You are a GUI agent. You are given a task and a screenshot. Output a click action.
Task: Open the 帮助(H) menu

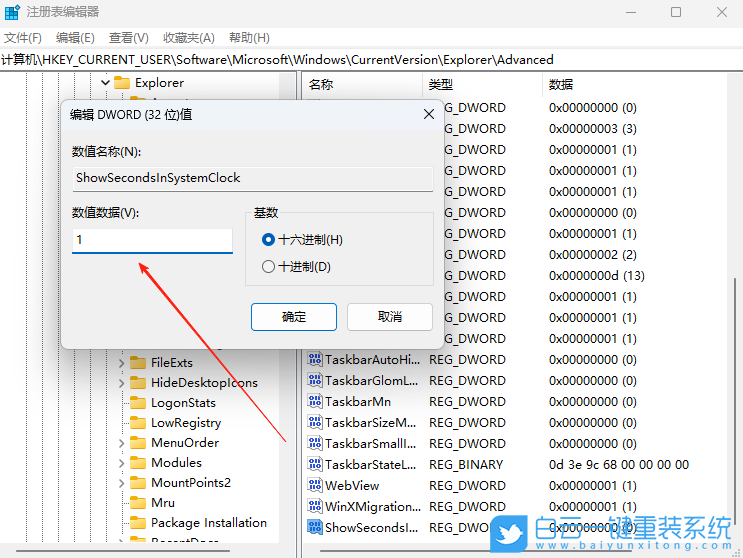(x=249, y=37)
